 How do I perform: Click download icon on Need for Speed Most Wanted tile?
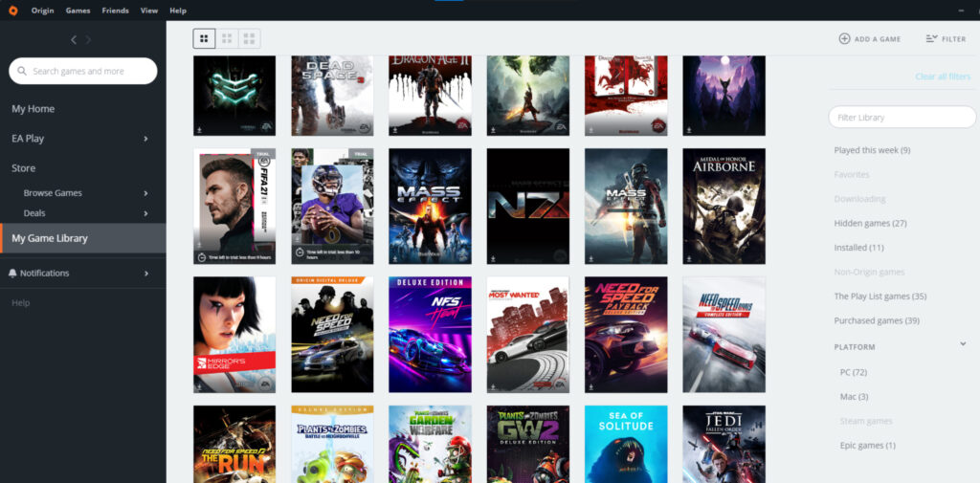[x=494, y=387]
